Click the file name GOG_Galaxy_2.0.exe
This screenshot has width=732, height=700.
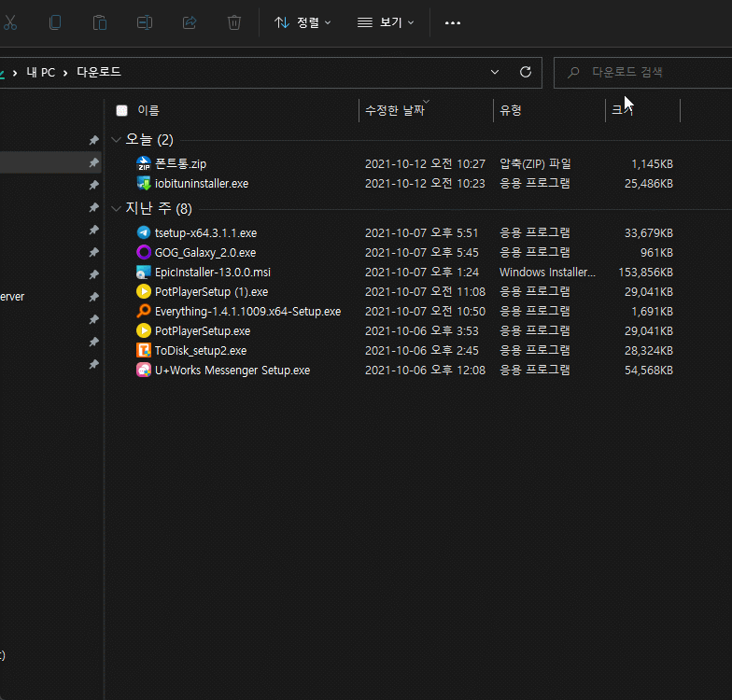point(205,252)
